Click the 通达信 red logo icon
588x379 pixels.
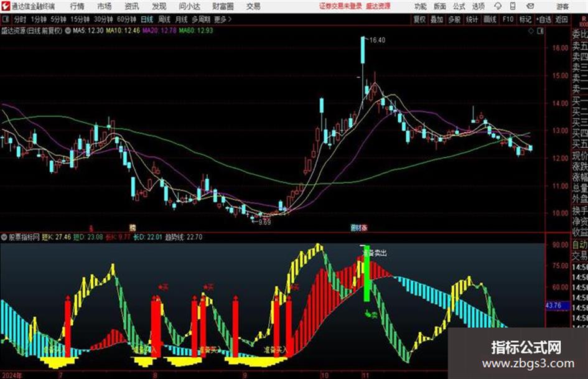6,6
